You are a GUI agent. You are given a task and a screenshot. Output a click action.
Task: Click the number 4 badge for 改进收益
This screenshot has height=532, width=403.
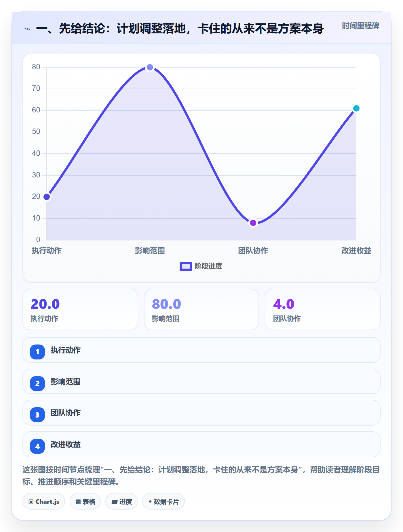pos(37,447)
